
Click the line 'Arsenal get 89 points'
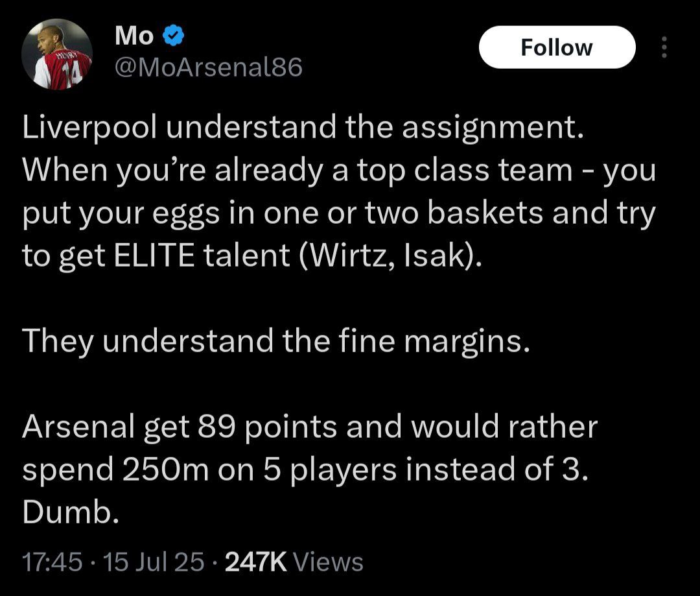click(309, 427)
